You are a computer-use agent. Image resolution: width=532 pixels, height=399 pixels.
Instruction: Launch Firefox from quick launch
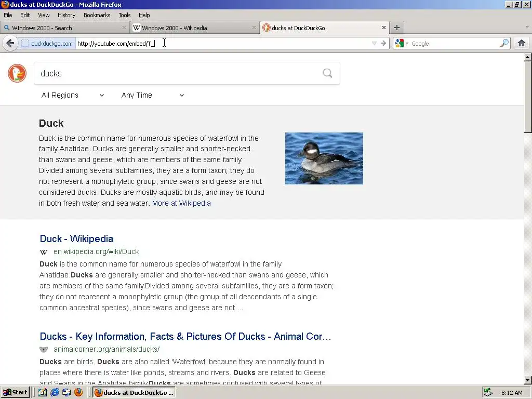click(78, 393)
